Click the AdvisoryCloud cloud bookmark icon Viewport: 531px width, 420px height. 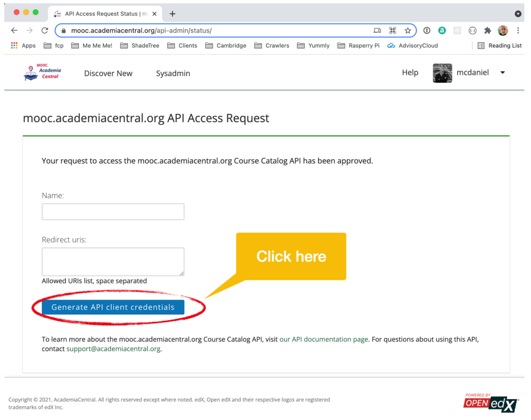pyautogui.click(x=391, y=45)
